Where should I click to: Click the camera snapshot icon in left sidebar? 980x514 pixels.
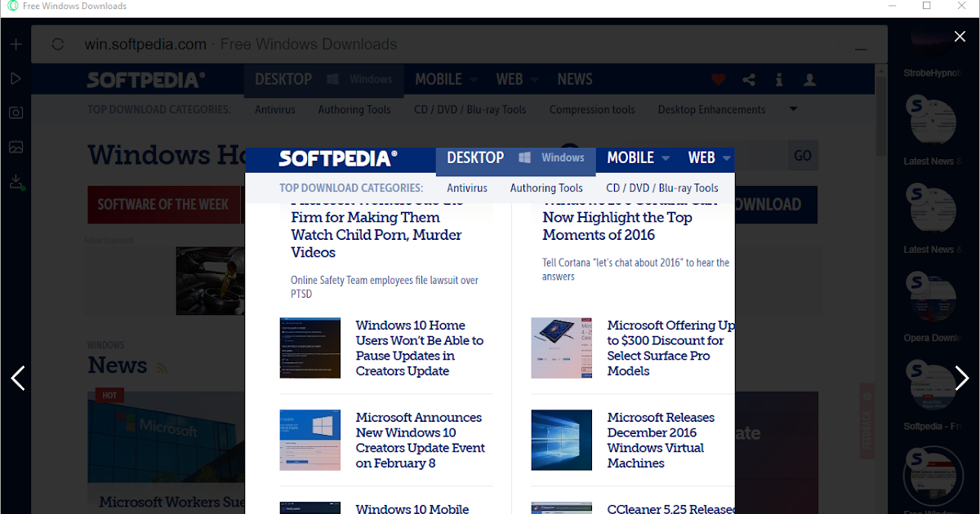coord(16,113)
